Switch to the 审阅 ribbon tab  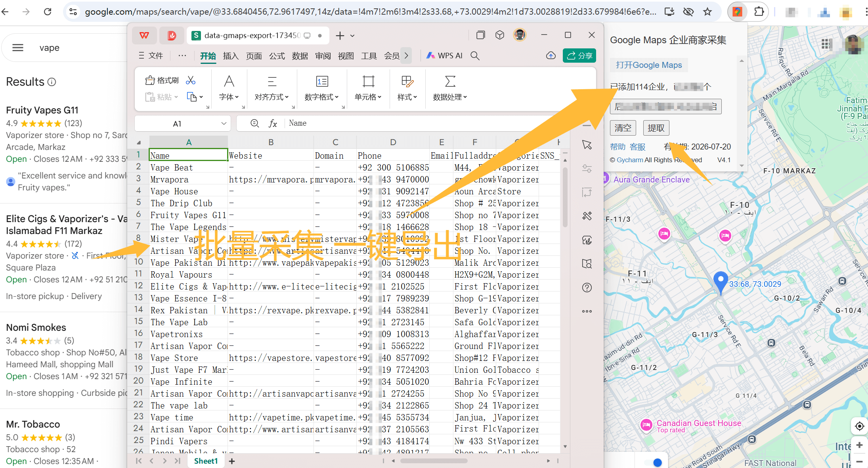[323, 56]
